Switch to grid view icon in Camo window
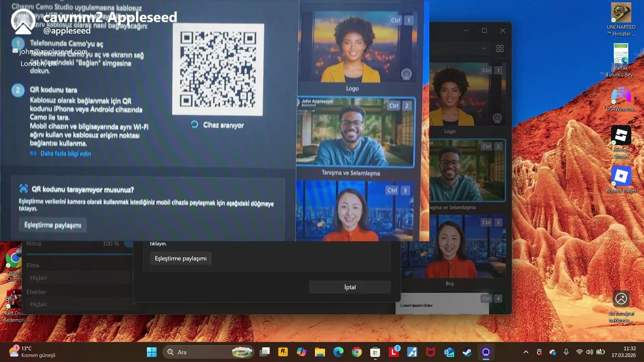Viewport: 644px width, 362px height. point(500,49)
